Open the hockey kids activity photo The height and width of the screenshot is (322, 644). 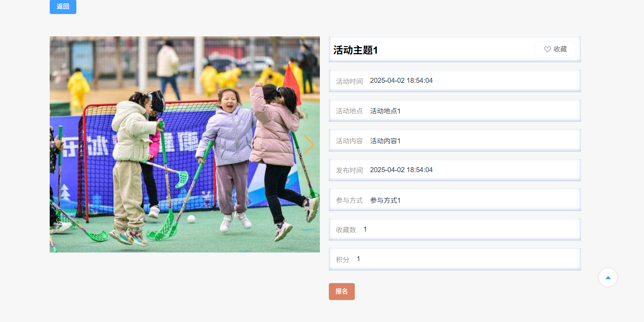tap(185, 144)
